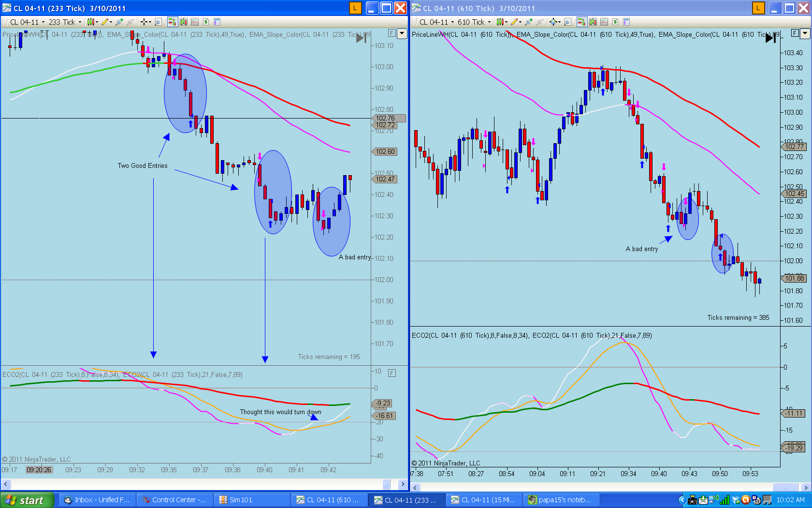This screenshot has width=812, height=508.
Task: Expand drawing tools arrow in 233 Tick chart
Action: click(111, 22)
